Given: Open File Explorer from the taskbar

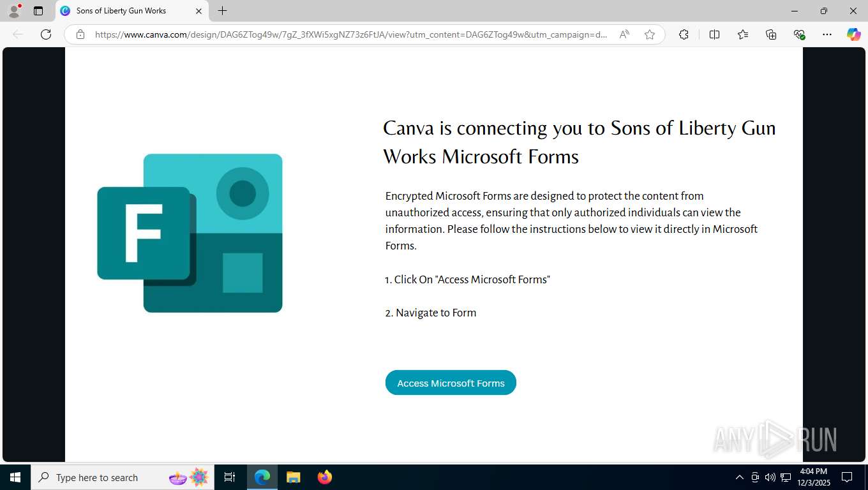Looking at the screenshot, I should 293,477.
